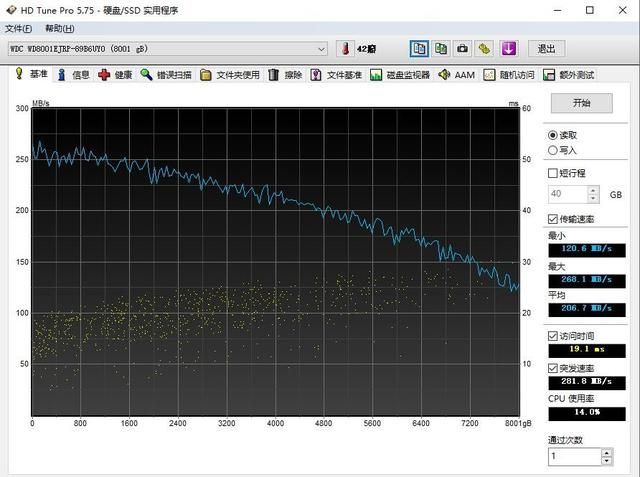Click the average 206.7 MB/s value
This screenshot has width=640, height=477.
pos(587,309)
